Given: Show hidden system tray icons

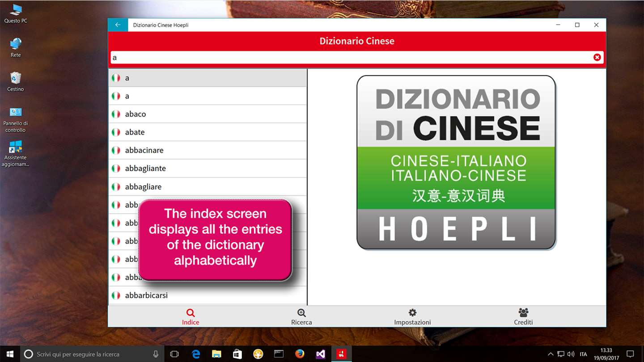Looking at the screenshot, I should (x=551, y=354).
